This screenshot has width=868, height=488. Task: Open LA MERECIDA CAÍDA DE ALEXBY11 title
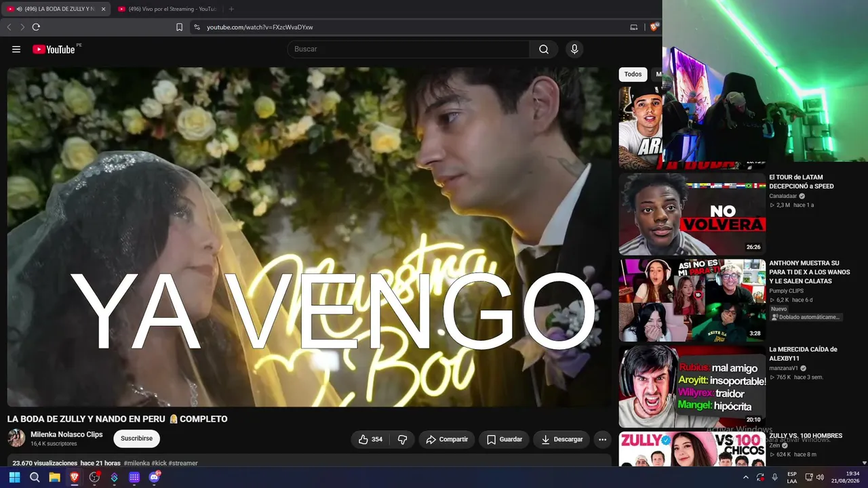(804, 354)
